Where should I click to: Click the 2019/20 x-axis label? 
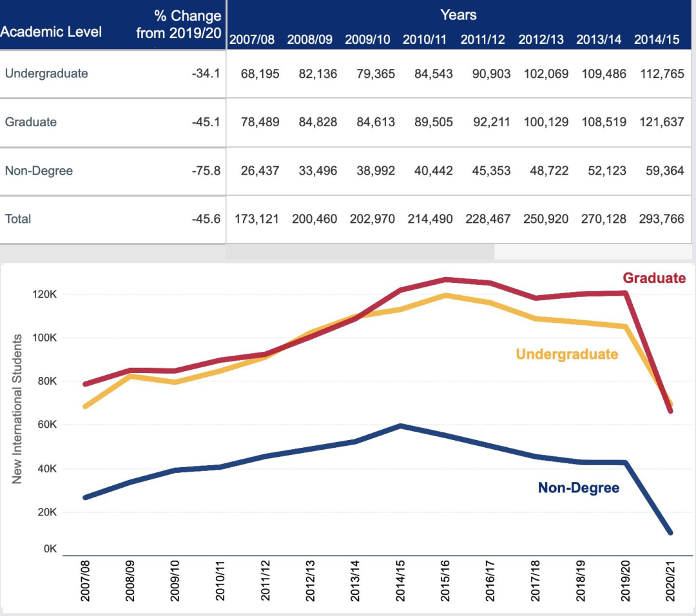coord(625,581)
